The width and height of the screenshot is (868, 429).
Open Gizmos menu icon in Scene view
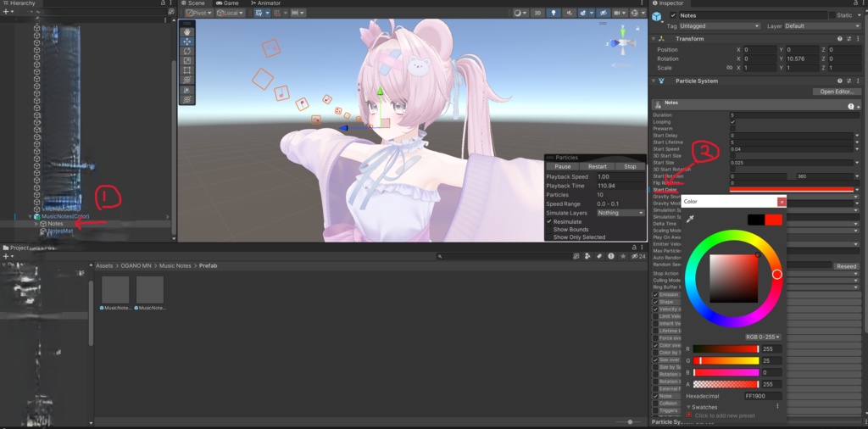[635, 13]
